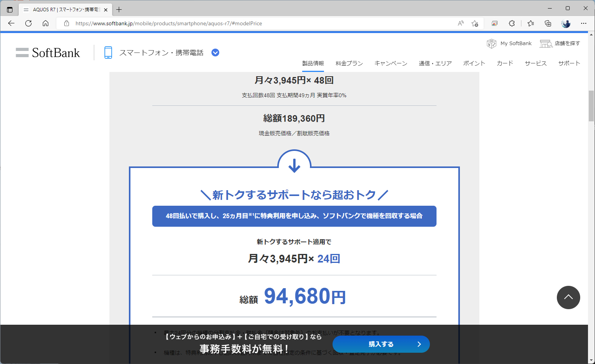Viewport: 595px width, 364px height.
Task: Select サポート menu item
Action: [569, 63]
